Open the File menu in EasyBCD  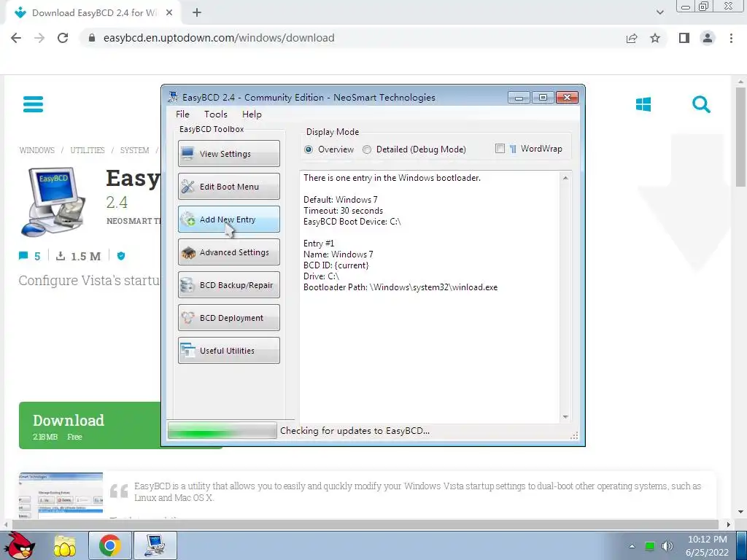(x=182, y=114)
